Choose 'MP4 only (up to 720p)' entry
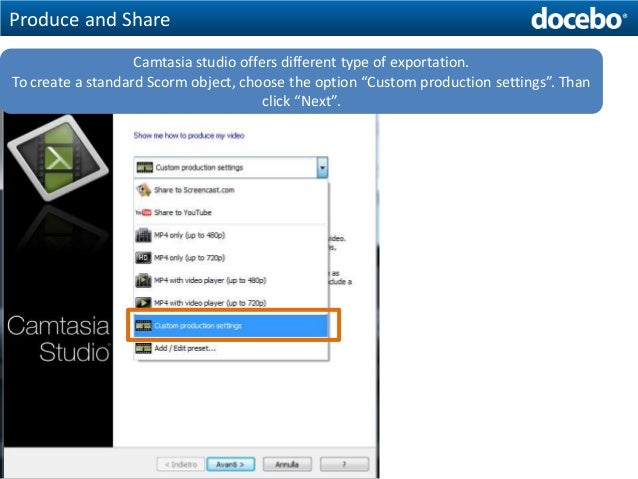 [x=231, y=258]
